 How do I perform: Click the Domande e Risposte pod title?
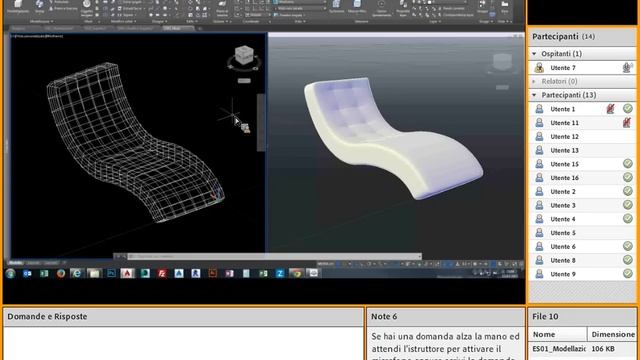click(47, 316)
